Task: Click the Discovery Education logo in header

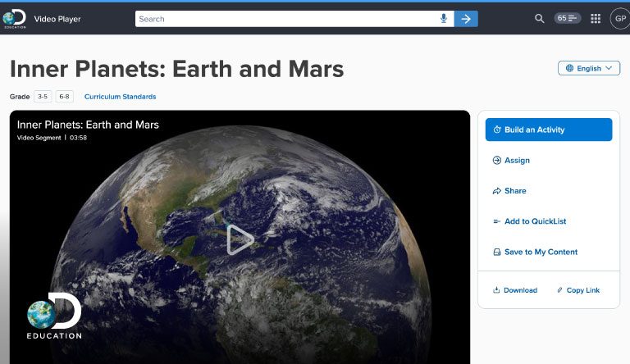Action: (15, 18)
